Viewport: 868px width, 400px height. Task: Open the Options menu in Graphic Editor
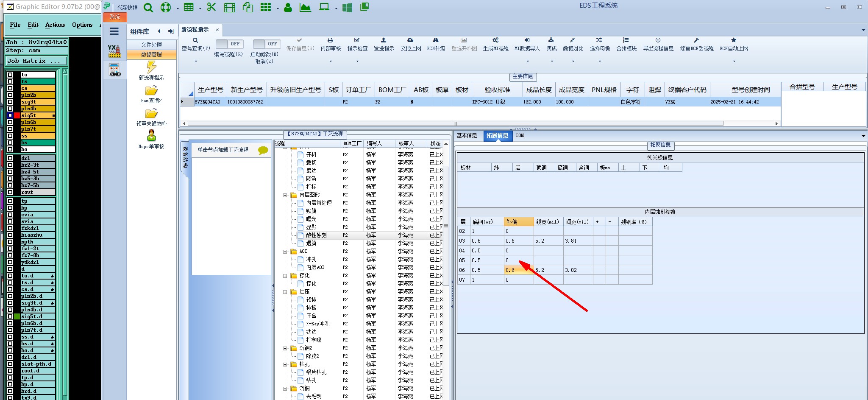[x=82, y=25]
